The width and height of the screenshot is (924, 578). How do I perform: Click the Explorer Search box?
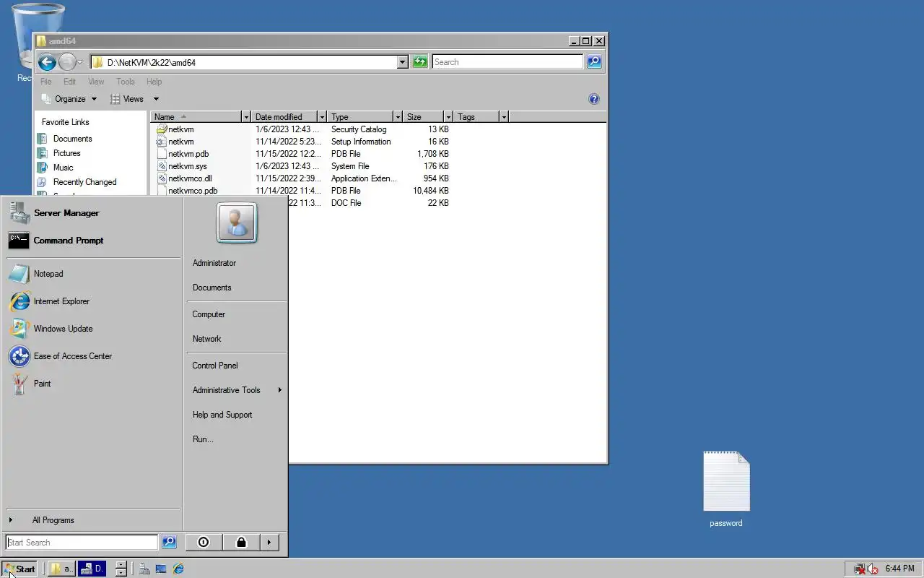click(507, 62)
